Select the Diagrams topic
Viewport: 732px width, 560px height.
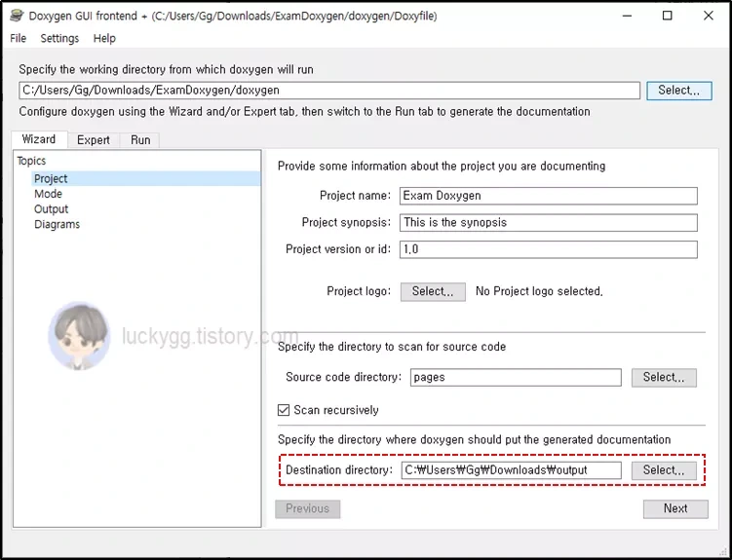57,224
